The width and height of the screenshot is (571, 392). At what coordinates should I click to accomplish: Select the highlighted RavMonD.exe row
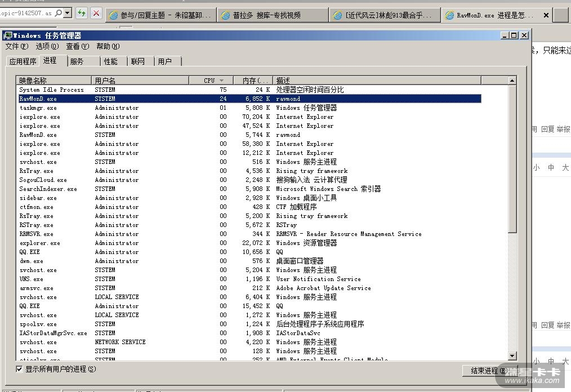[250, 99]
